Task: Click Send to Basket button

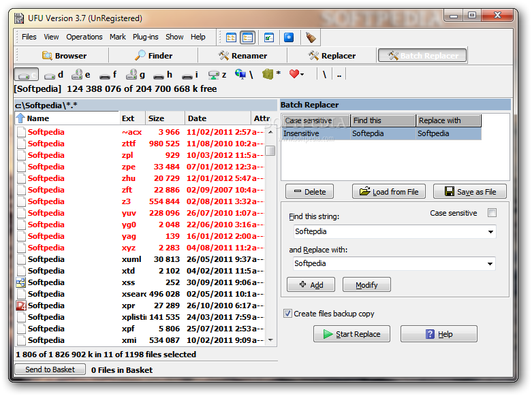Action: (x=50, y=369)
